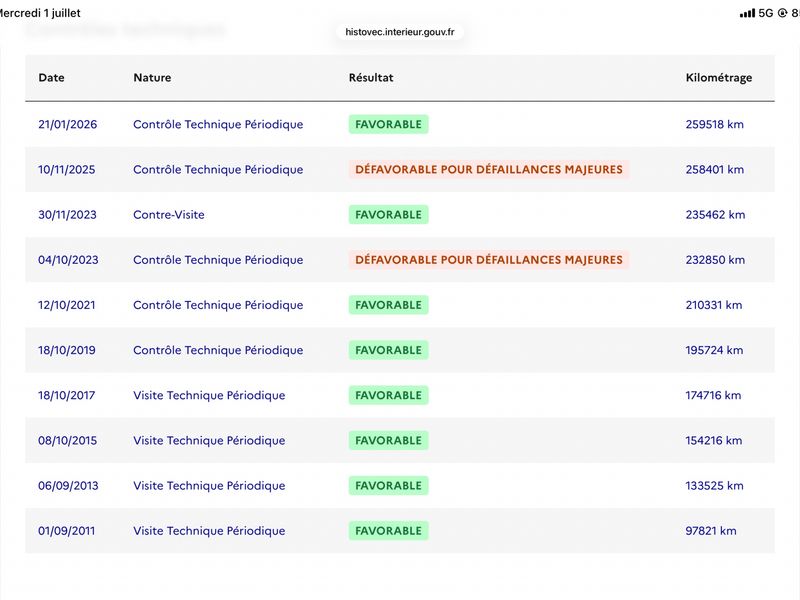Select the FAVORABLE badge for 18/10/2019
Viewport: 800px width, 600px height.
point(388,350)
